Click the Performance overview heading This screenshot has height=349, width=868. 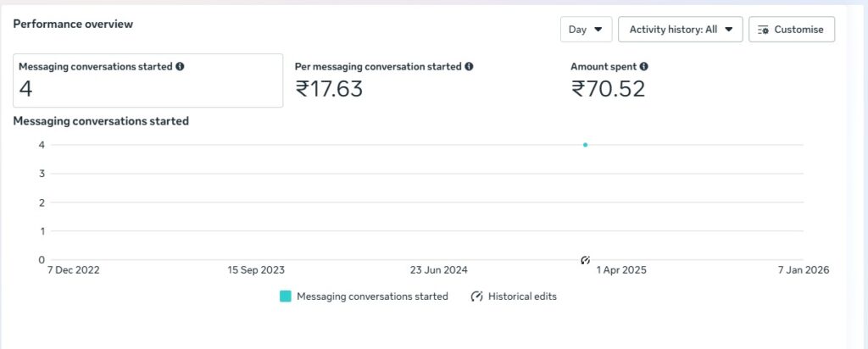73,25
